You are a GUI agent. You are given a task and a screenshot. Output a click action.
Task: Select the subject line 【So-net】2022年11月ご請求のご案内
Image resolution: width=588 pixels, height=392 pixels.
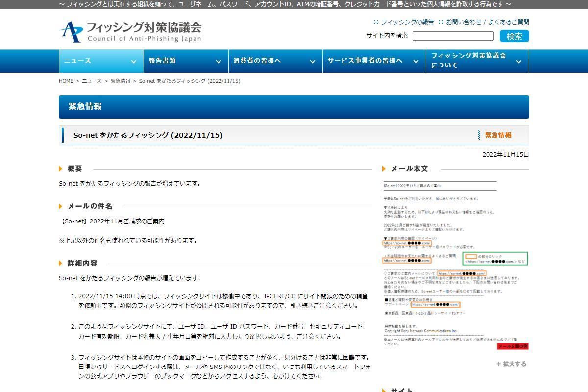[112, 221]
